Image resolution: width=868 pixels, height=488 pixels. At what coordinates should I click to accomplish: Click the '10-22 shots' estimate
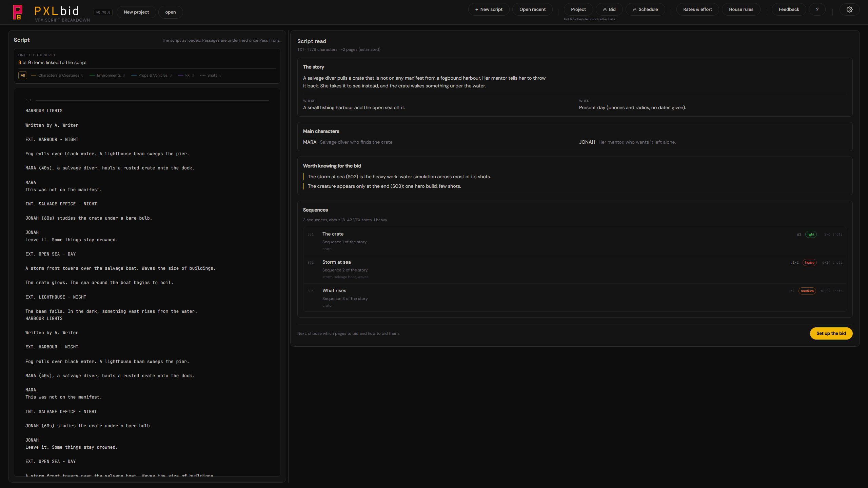831,291
